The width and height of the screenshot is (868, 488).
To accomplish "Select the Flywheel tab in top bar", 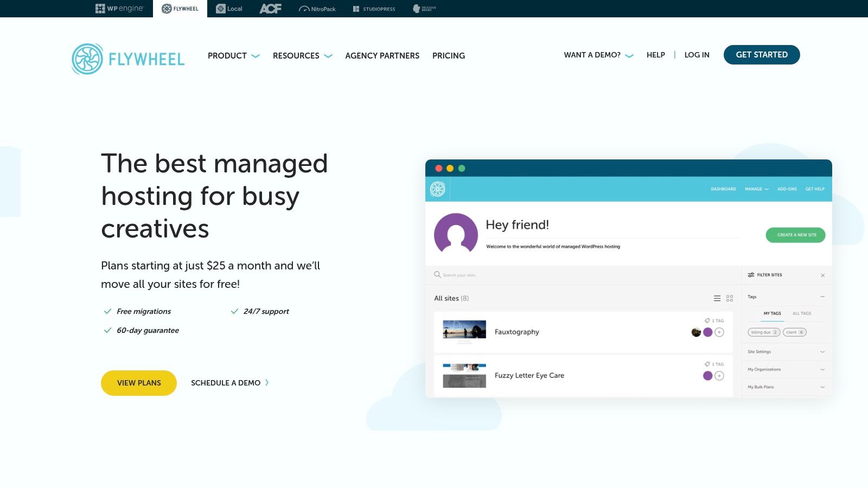I will point(180,9).
